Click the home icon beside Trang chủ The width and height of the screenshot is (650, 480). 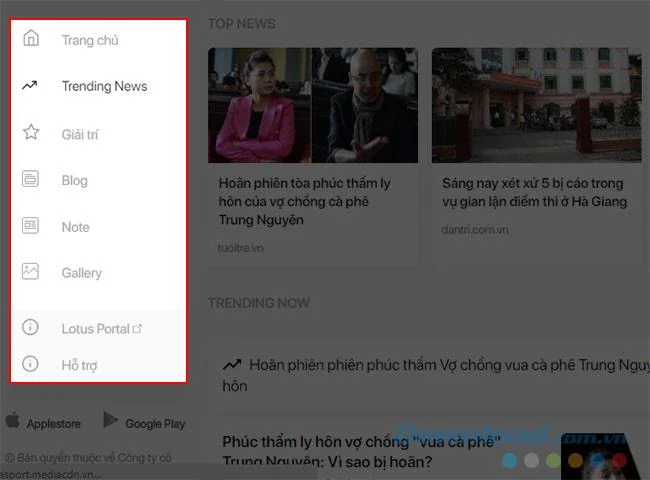click(x=31, y=38)
